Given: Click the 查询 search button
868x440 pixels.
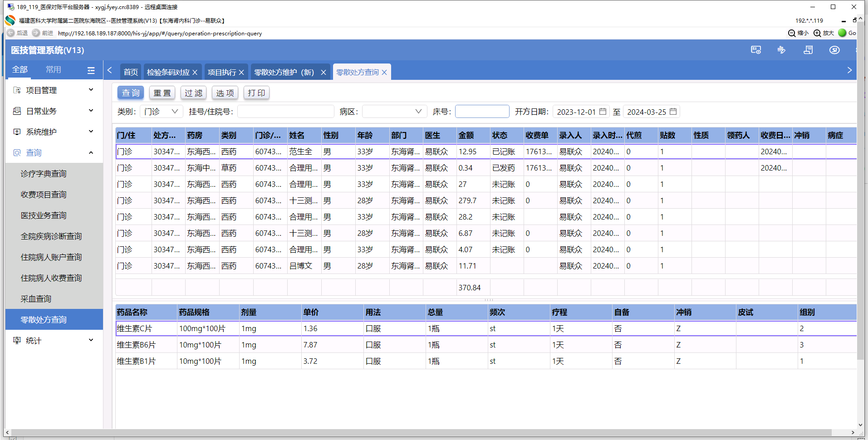Looking at the screenshot, I should 131,93.
